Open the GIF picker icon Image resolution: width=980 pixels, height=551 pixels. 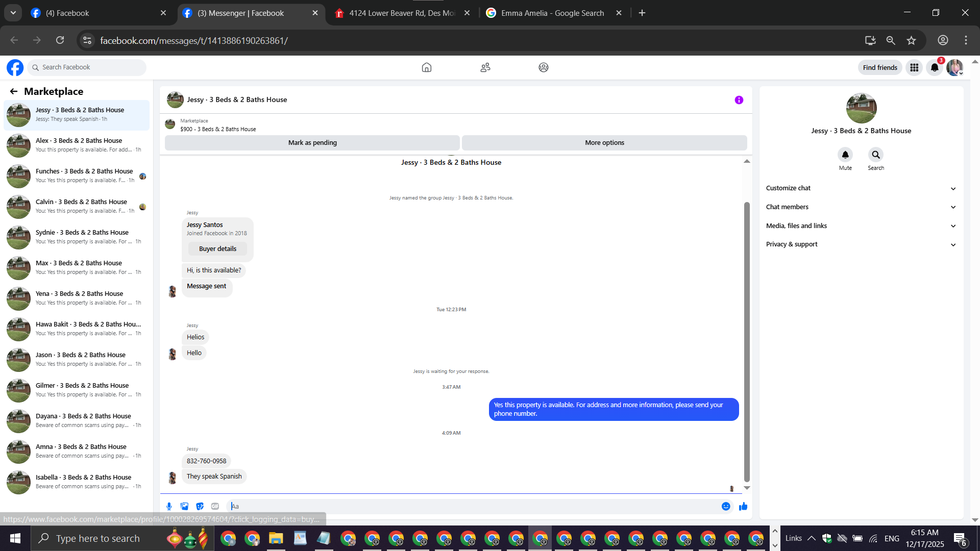[215, 506]
